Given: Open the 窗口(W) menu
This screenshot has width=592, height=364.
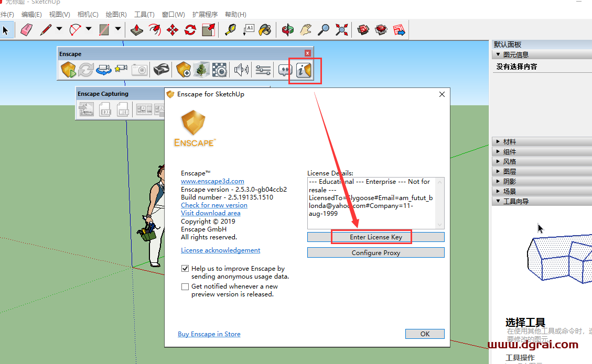Looking at the screenshot, I should [173, 14].
